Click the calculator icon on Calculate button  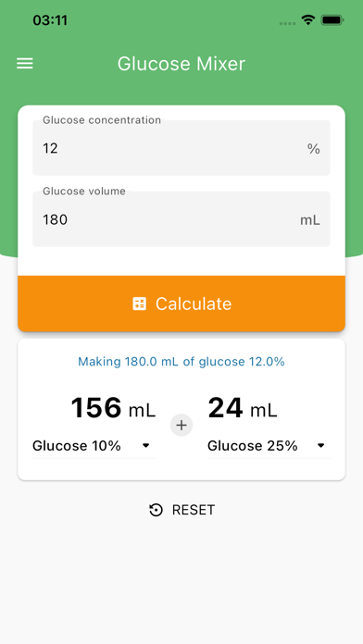click(x=139, y=303)
